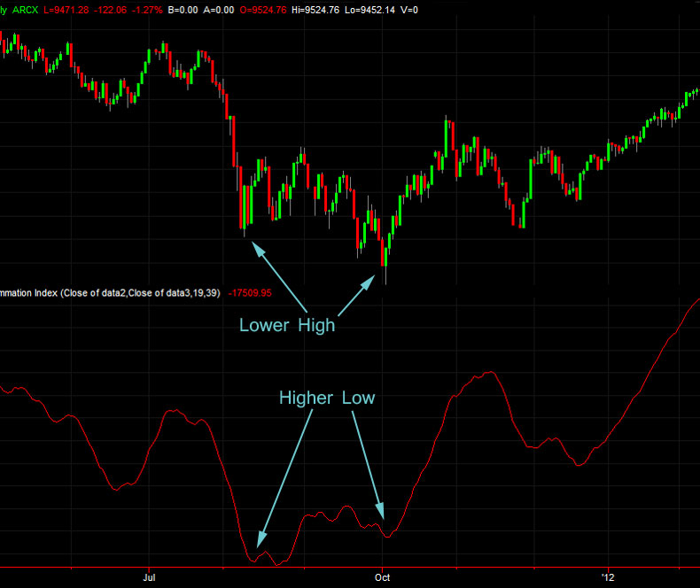Click the indicator value -17509.95
The width and height of the screenshot is (700, 588).
250,293
